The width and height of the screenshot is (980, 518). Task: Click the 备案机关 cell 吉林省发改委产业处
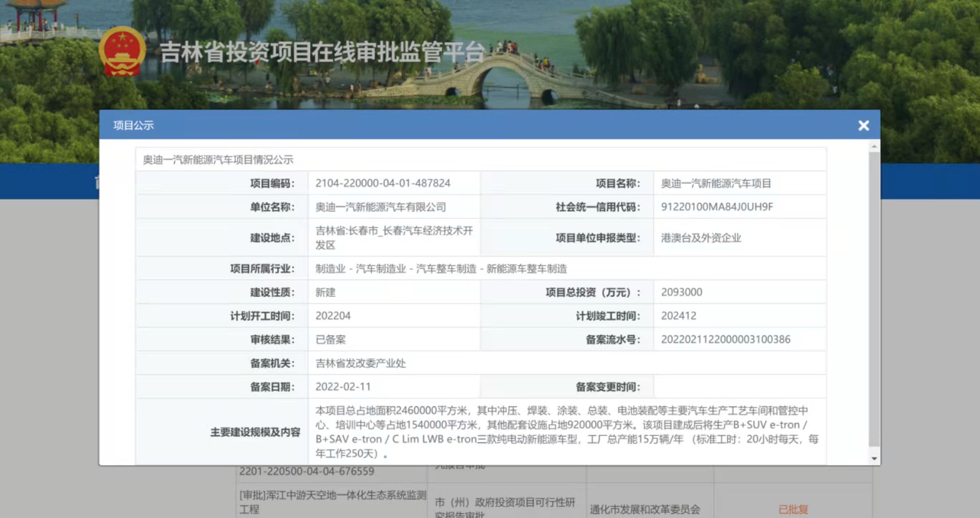(360, 364)
